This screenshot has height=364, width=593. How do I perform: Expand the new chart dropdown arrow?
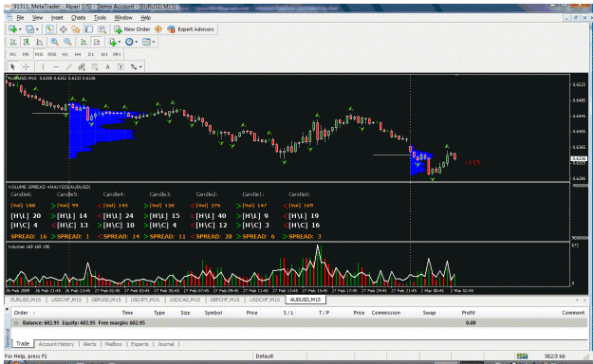20,29
